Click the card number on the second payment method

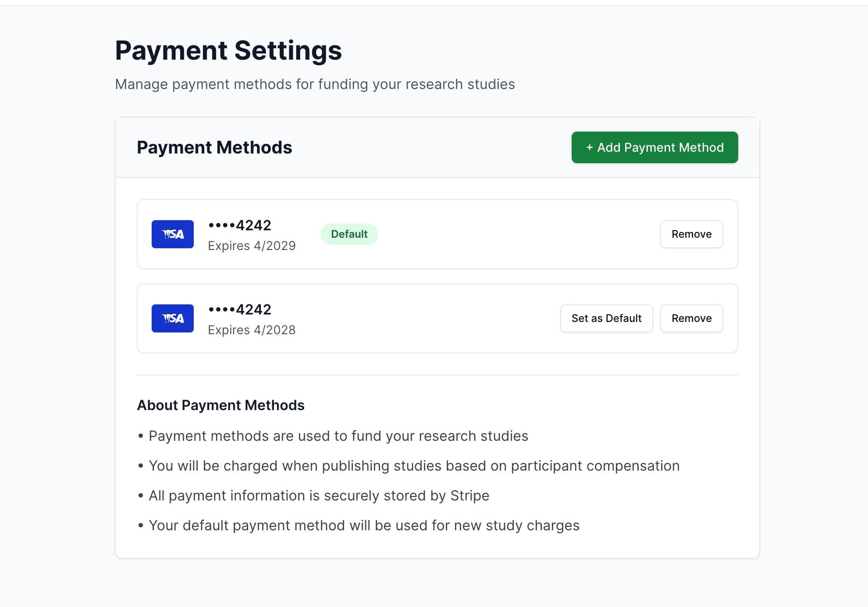pos(240,309)
